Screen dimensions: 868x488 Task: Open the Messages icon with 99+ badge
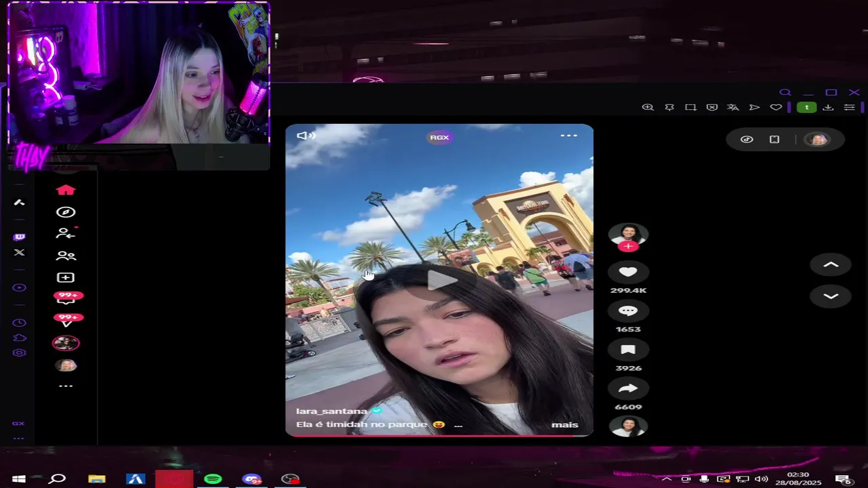coord(67,298)
